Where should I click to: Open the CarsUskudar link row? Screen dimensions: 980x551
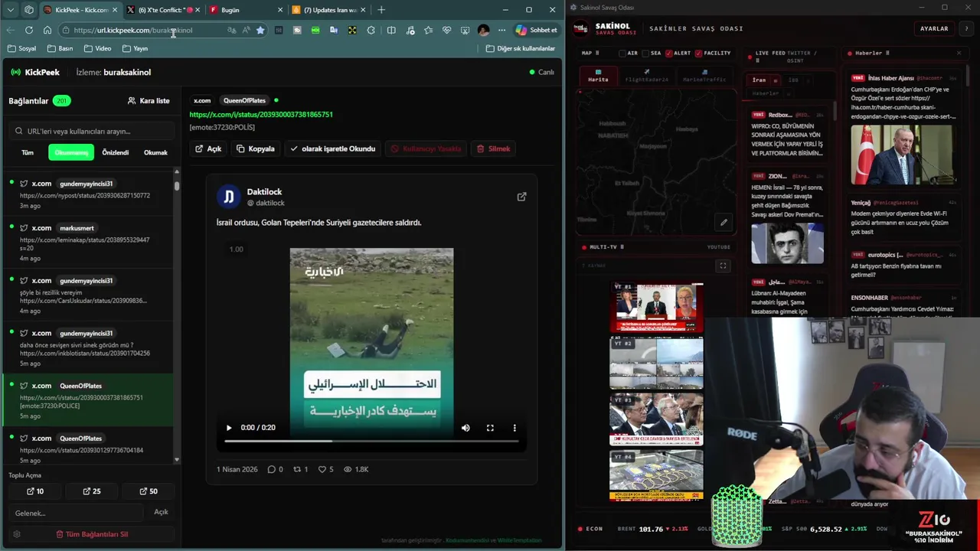point(88,295)
